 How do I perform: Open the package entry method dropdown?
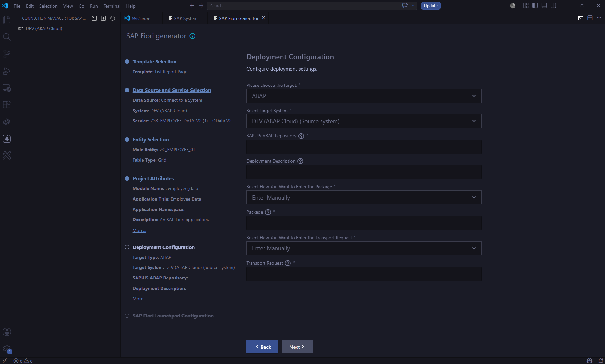tap(364, 197)
